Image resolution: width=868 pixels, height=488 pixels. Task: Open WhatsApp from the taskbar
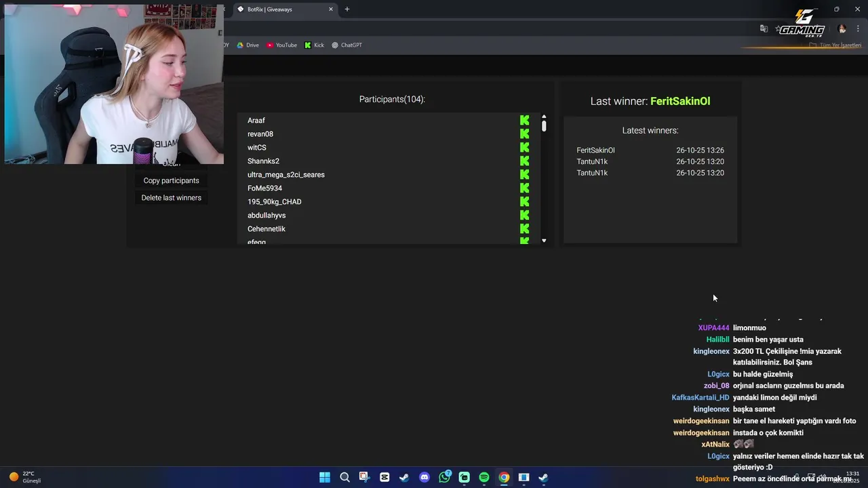(444, 477)
